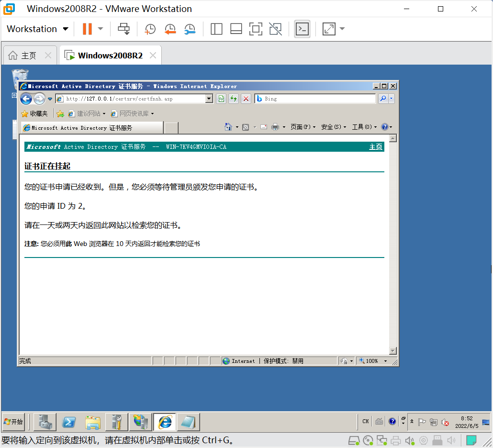Image resolution: width=493 pixels, height=448 pixels.
Task: Enter VMware full screen mode
Action: pyautogui.click(x=256, y=29)
